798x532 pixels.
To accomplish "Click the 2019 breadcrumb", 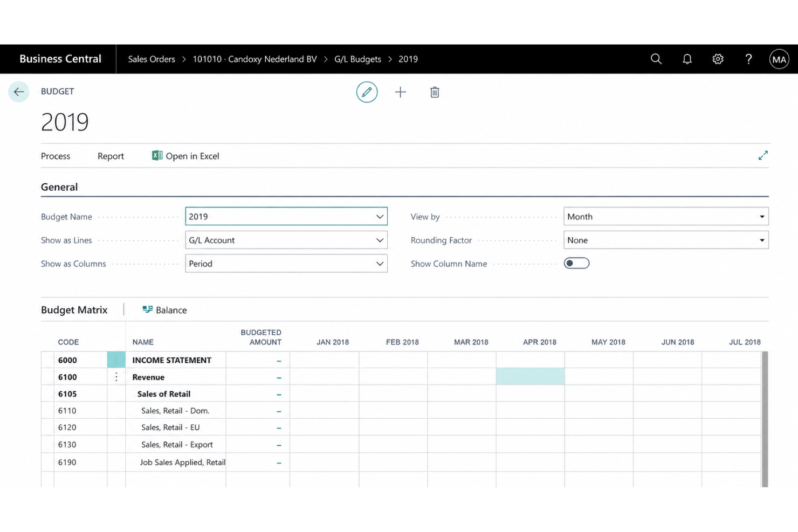I will 408,59.
